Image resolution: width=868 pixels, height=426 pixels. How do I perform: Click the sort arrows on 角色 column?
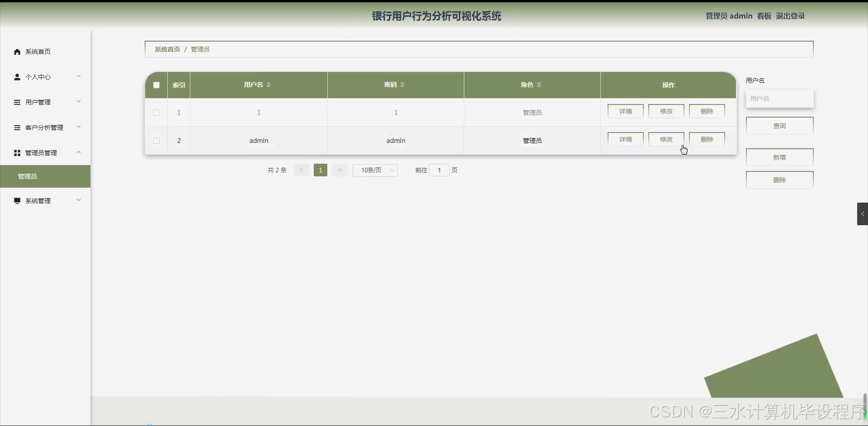click(x=539, y=85)
